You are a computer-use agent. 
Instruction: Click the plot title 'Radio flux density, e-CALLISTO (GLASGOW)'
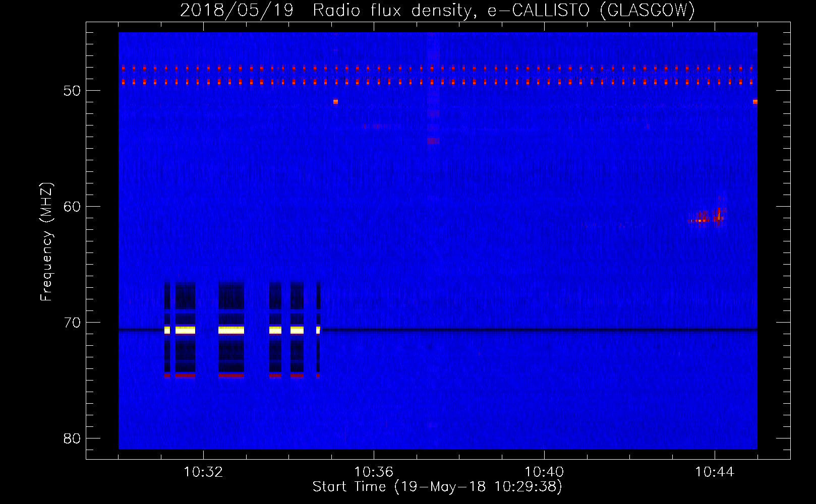(x=504, y=10)
